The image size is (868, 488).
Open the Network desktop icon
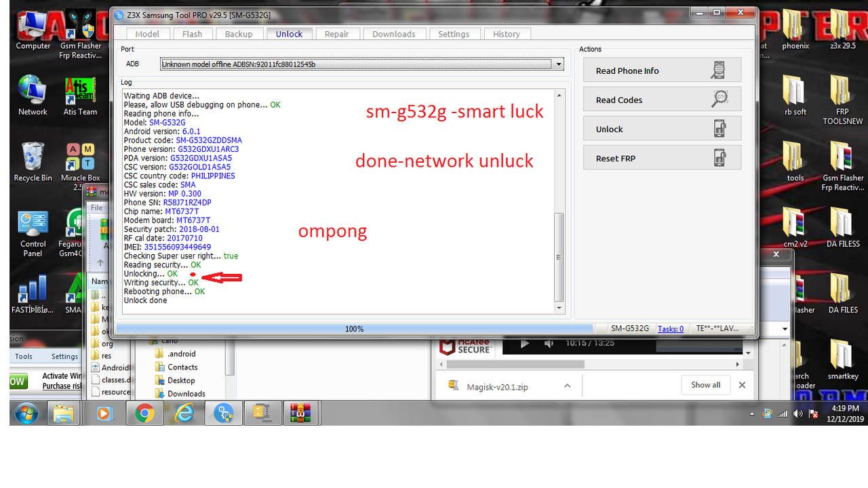(33, 96)
